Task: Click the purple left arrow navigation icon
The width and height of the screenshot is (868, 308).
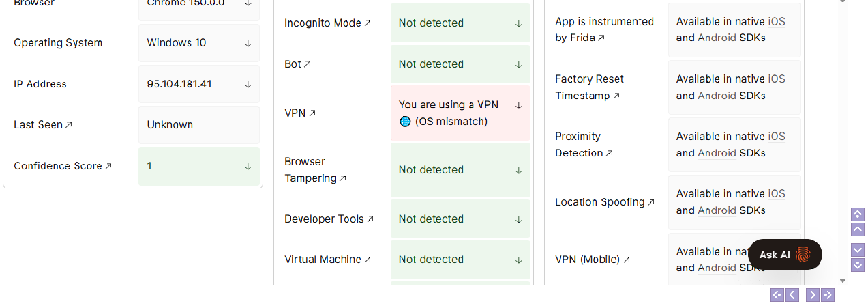Action: [792, 295]
